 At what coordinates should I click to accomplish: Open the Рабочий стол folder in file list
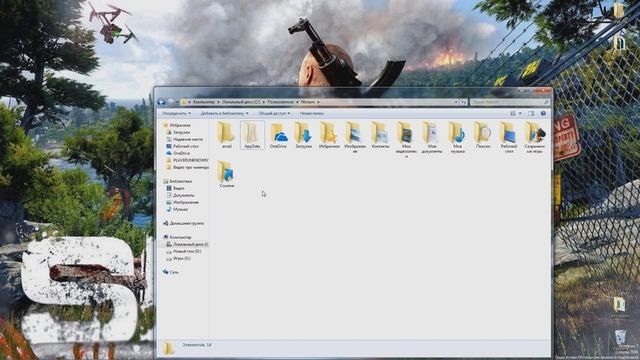[x=509, y=137]
